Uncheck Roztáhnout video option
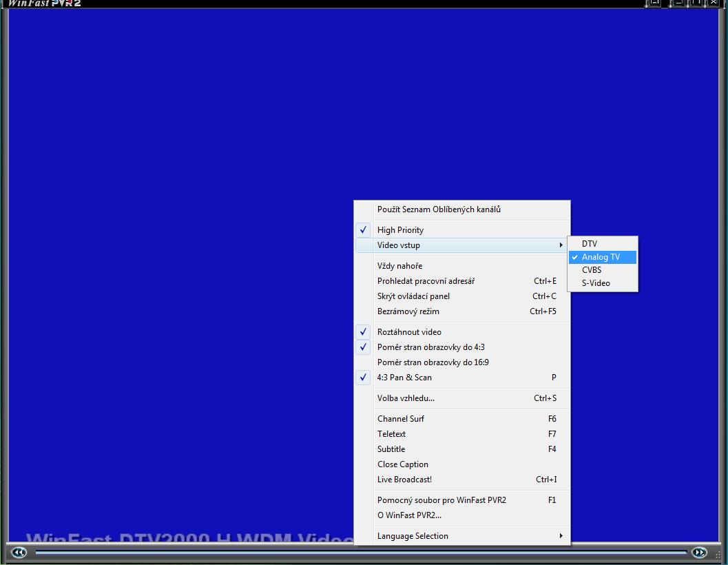Viewport: 728px width, 565px height. click(x=409, y=332)
